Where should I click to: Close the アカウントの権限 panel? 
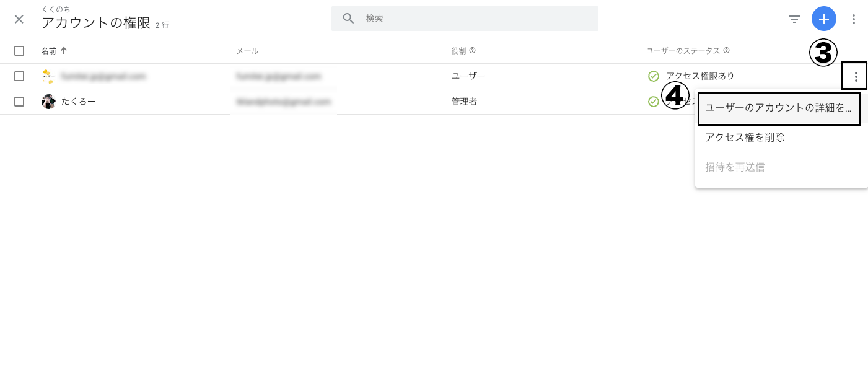point(19,19)
